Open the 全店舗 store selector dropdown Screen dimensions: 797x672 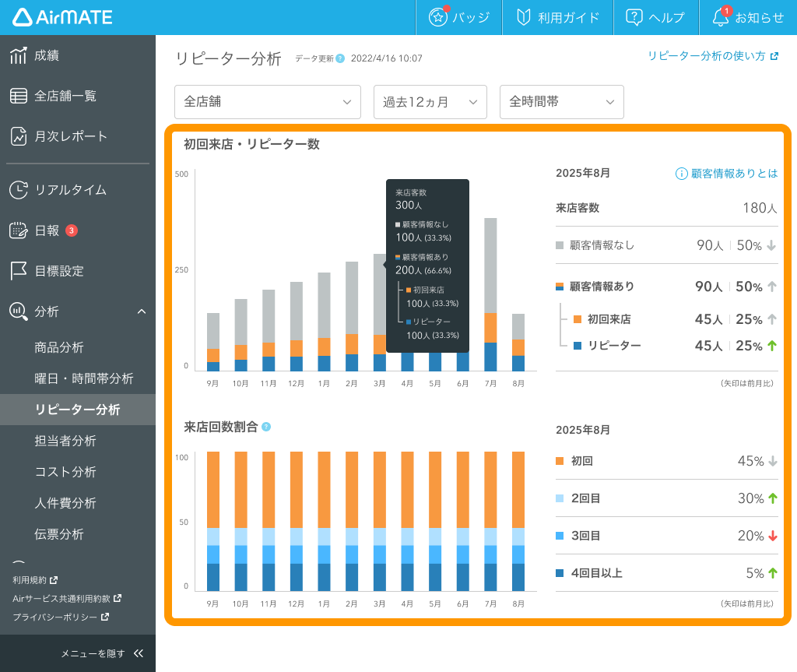point(267,102)
